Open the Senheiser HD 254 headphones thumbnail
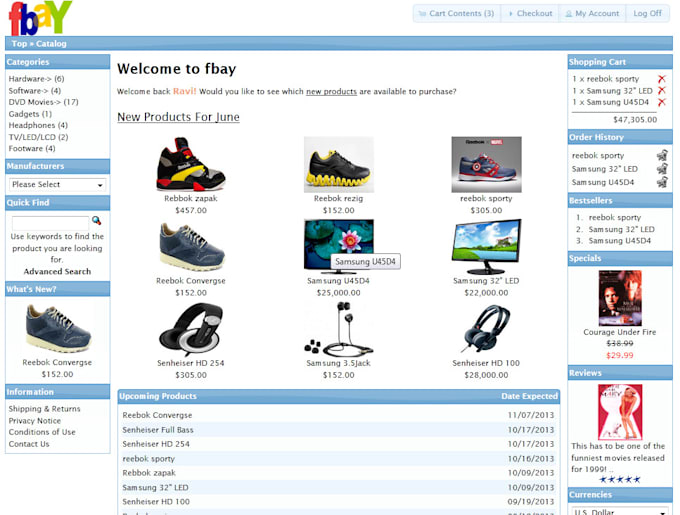680x515 pixels. pyautogui.click(x=191, y=329)
